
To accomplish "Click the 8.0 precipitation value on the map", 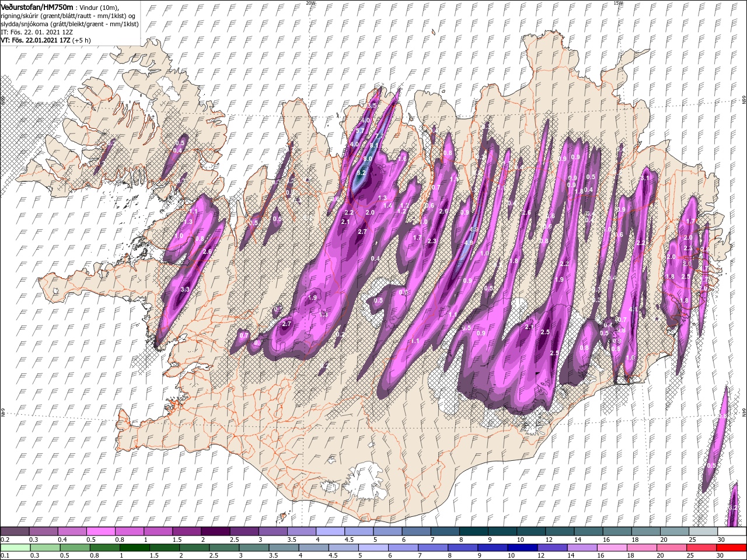I will pos(368,159).
